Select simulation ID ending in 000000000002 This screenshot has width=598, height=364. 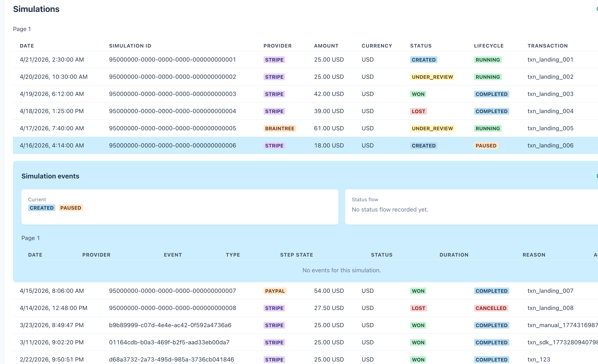point(172,77)
